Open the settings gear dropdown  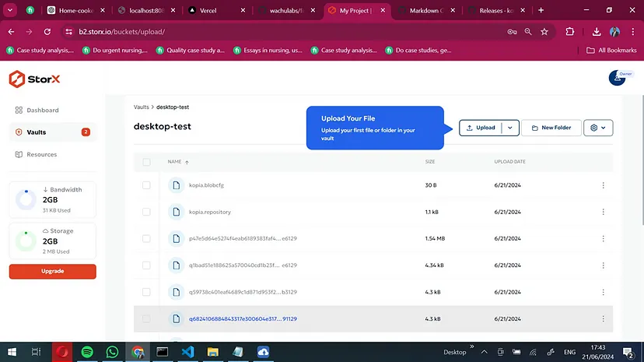(x=597, y=128)
